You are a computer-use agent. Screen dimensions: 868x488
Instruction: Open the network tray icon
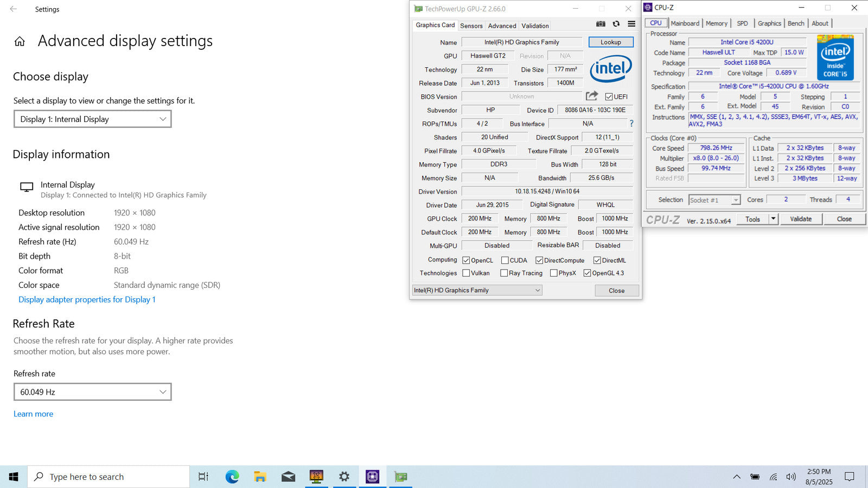coord(773,477)
